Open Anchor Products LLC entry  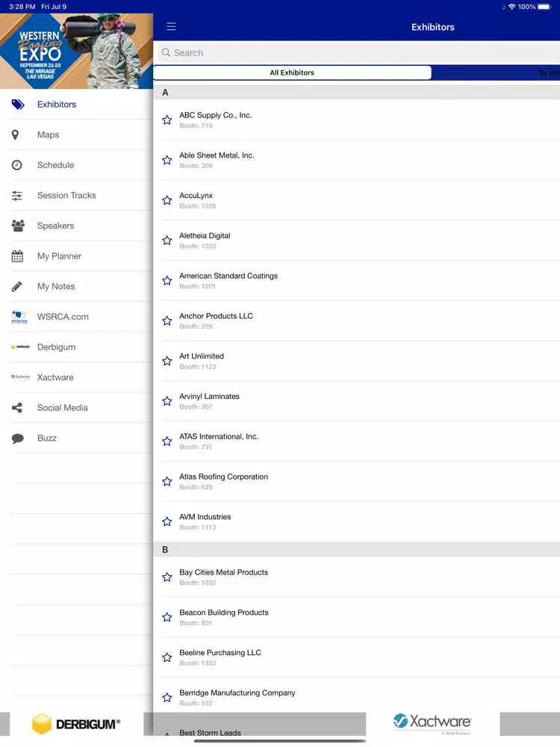point(356,320)
